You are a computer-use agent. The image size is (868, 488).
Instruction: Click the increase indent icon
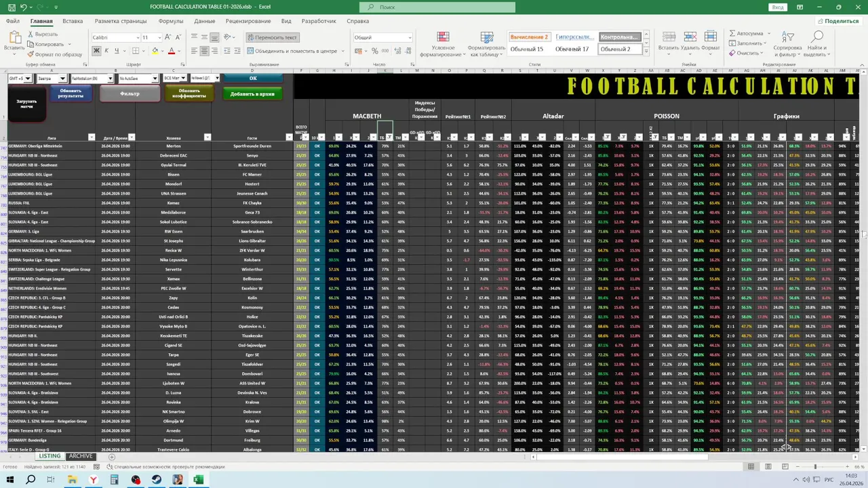tap(237, 51)
